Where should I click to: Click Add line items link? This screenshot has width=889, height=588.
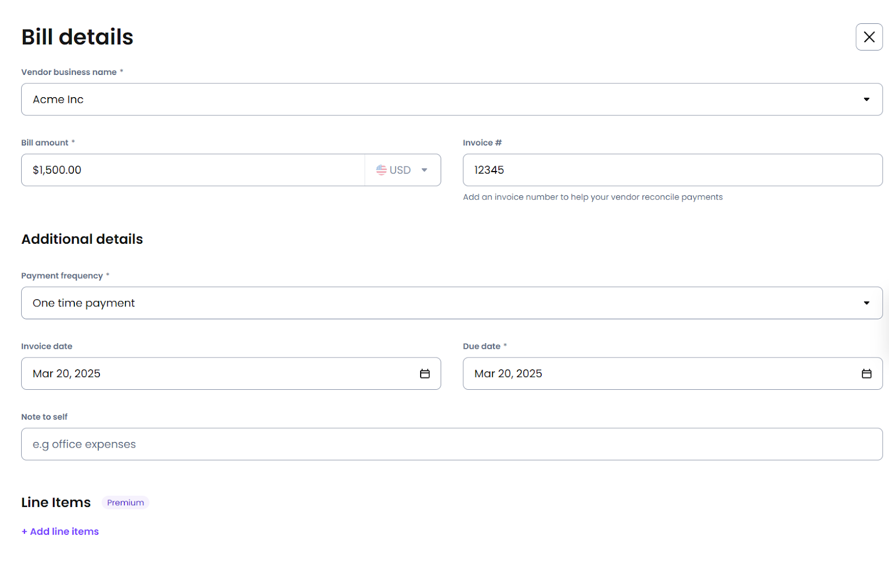(60, 531)
